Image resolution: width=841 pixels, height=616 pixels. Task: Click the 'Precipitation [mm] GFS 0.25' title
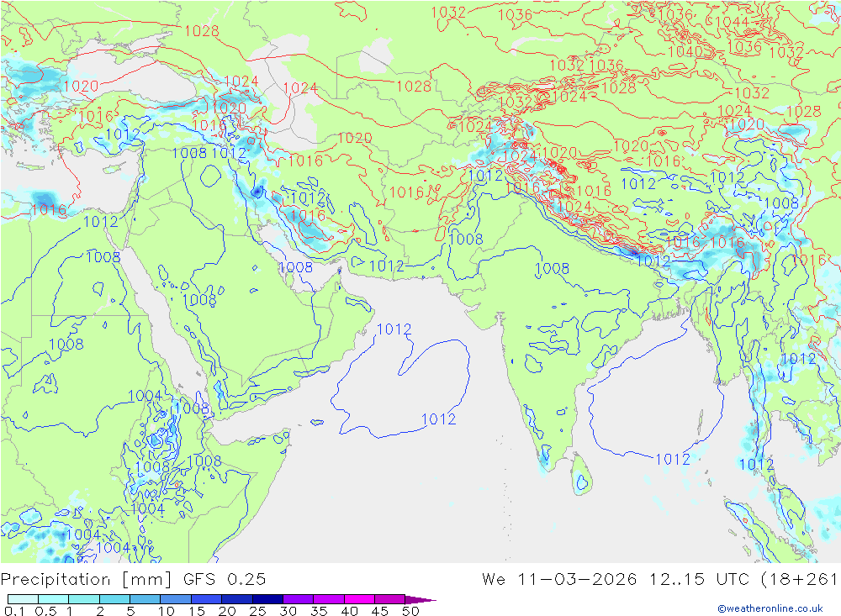point(133,580)
